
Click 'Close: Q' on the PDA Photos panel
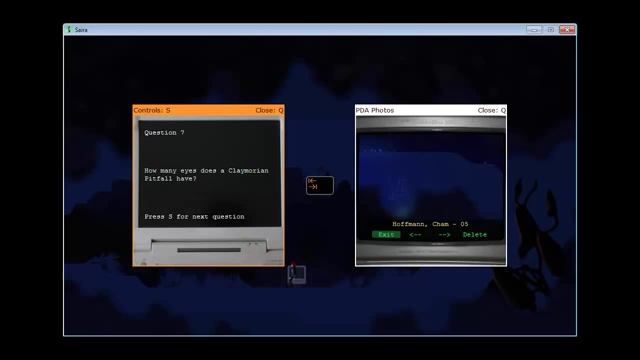[x=491, y=110]
